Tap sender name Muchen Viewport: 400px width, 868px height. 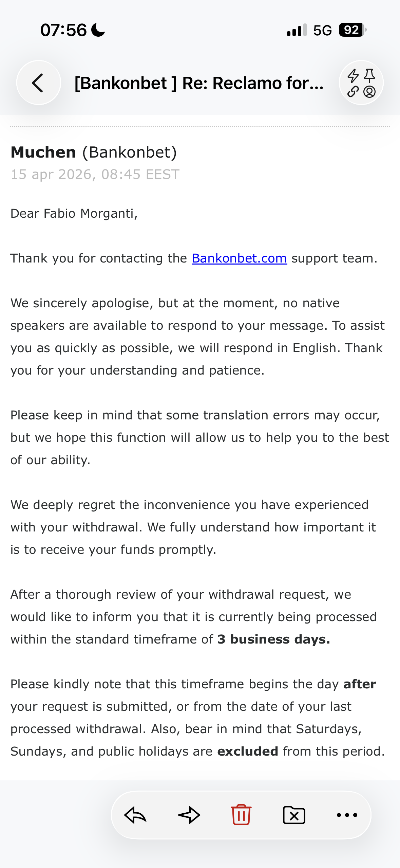[43, 152]
